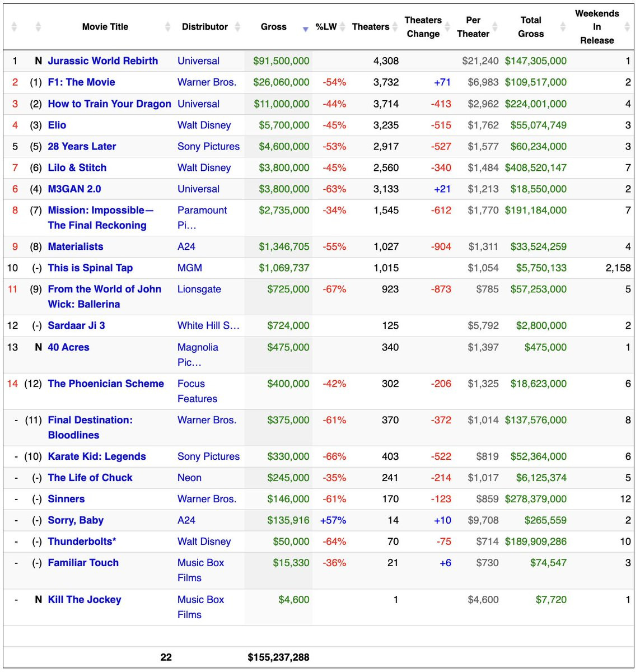Image resolution: width=640 pixels, height=672 pixels.
Task: Open the Thunderbolts* movie link
Action: (x=82, y=542)
